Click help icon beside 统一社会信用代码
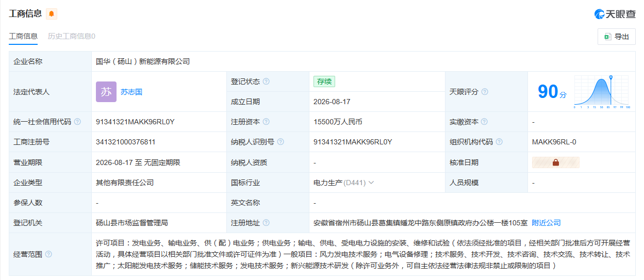Screen dimensions: 644x280 [77, 122]
